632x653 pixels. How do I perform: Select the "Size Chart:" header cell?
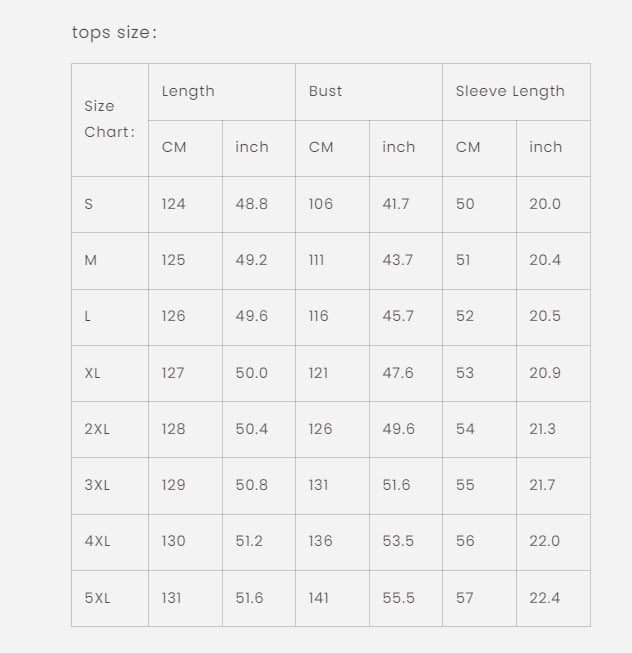click(109, 119)
